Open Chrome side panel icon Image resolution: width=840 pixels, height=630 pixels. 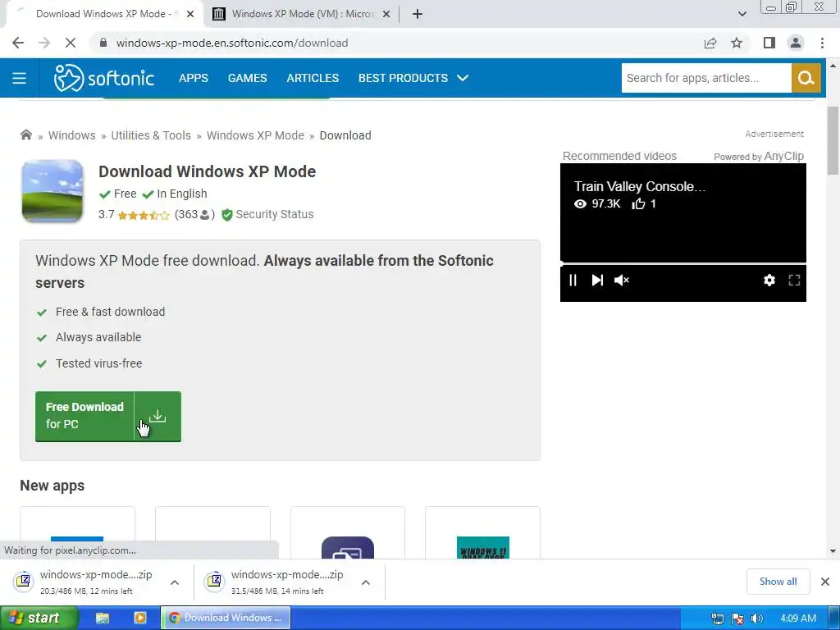(x=769, y=43)
